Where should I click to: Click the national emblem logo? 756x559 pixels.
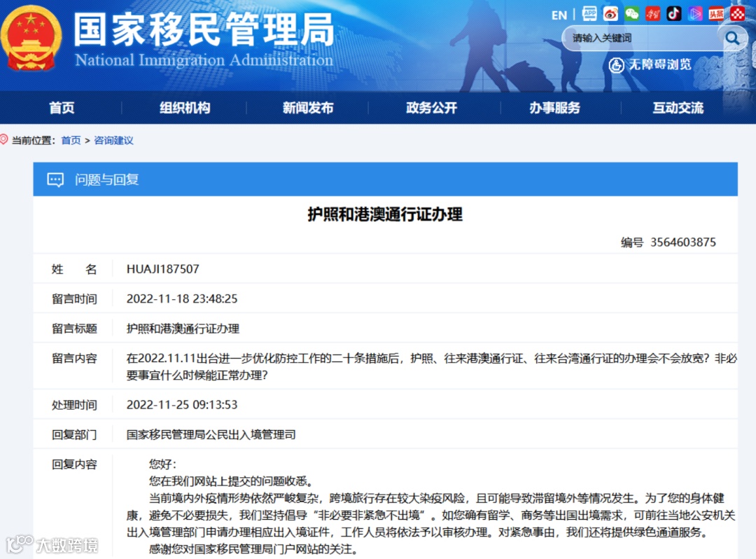(x=31, y=38)
